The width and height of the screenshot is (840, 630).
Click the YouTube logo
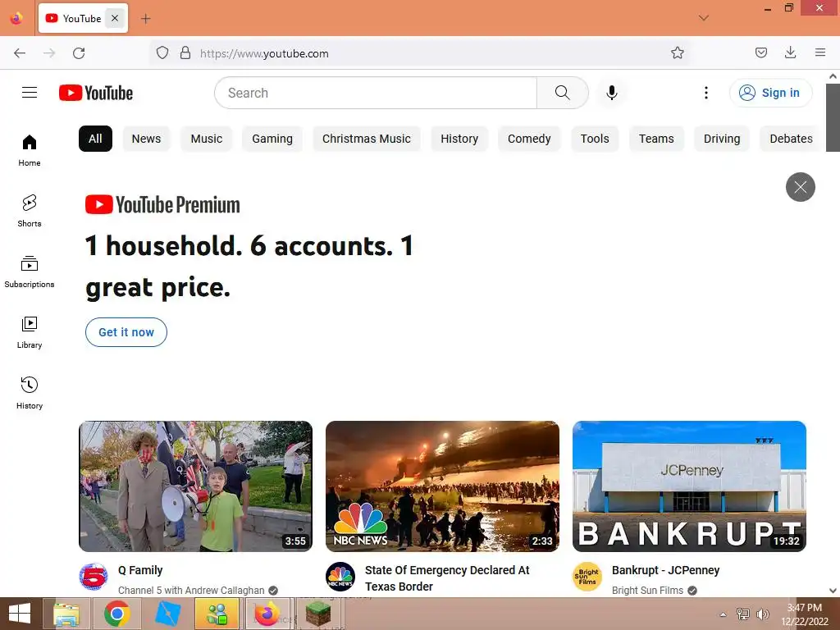coord(96,93)
